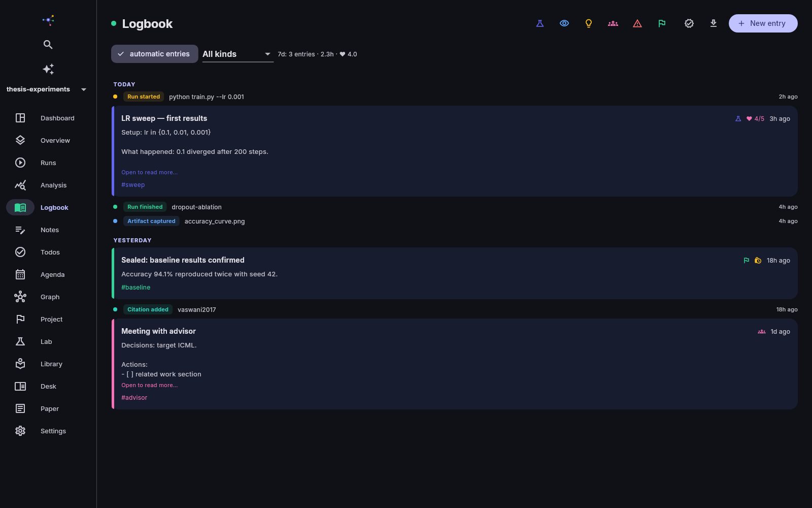Click the red warning triangle icon
This screenshot has height=508, width=812.
coord(637,23)
